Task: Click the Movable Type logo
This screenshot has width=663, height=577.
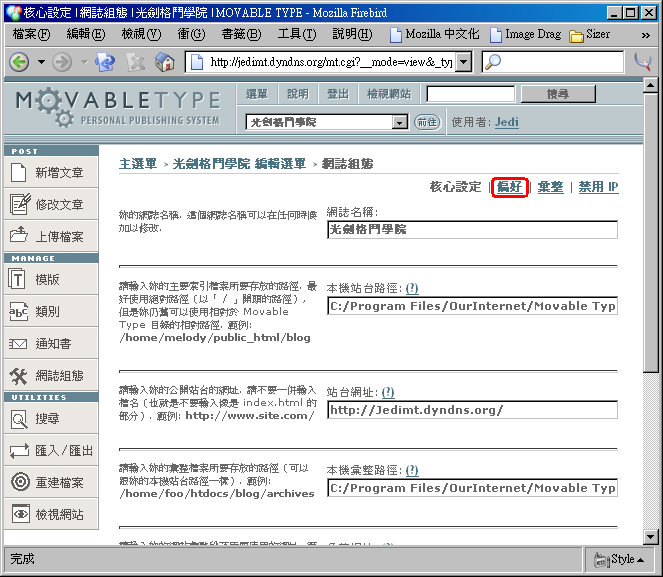Action: click(x=118, y=107)
